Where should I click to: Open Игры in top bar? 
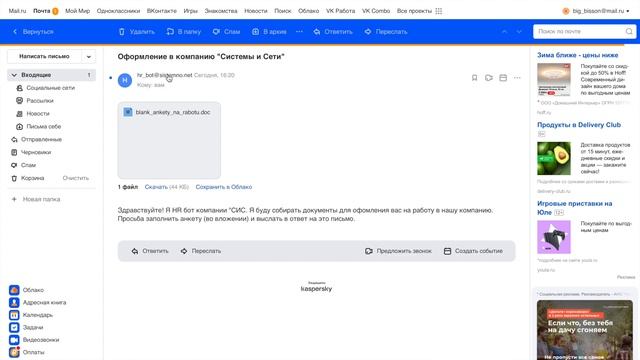click(190, 11)
